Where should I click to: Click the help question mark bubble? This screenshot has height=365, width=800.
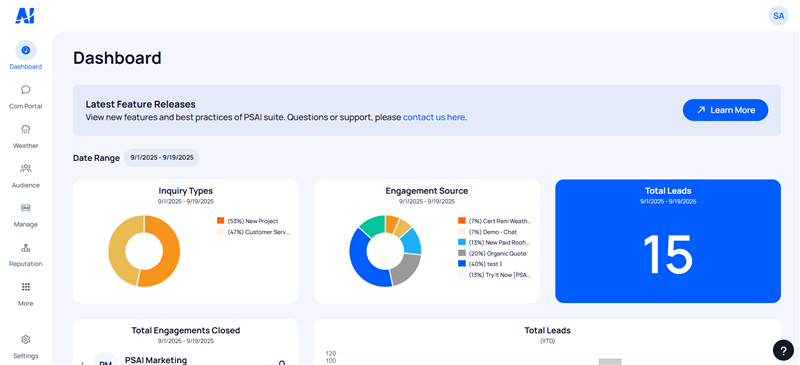pyautogui.click(x=783, y=350)
